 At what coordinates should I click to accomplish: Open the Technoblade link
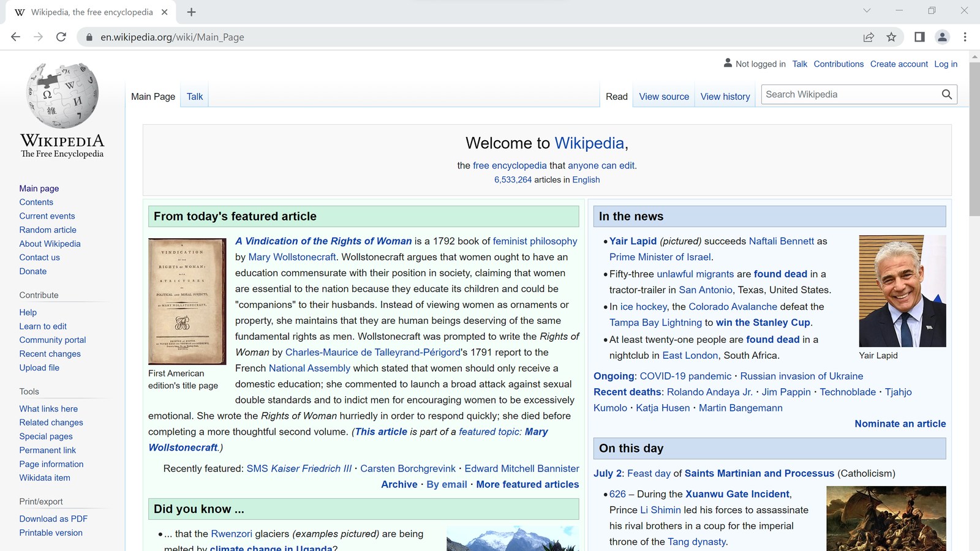tap(848, 392)
